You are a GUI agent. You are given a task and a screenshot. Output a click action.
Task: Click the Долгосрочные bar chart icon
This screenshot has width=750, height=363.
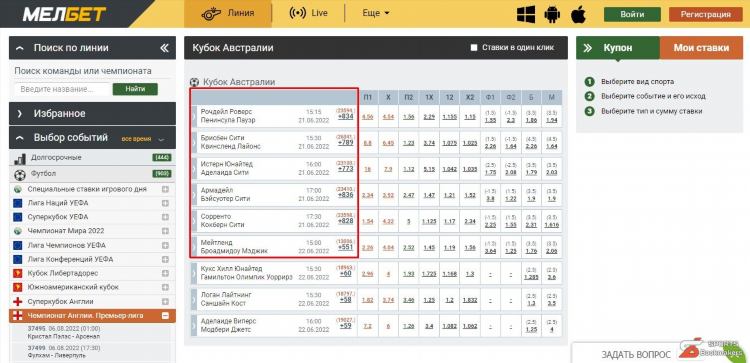coord(20,158)
